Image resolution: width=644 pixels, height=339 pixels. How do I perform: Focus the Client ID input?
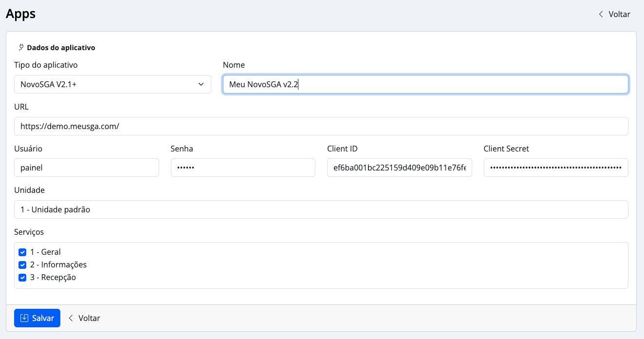[x=399, y=168]
